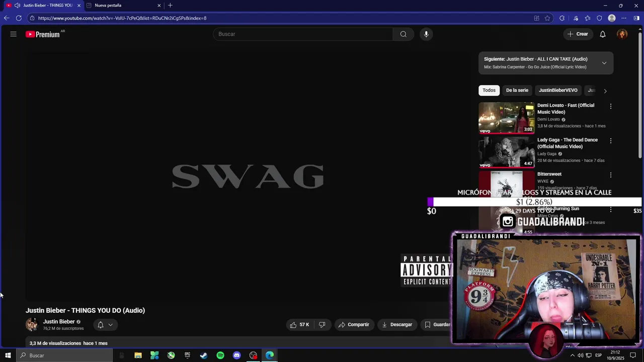Click the Compartir share button
Image resolution: width=644 pixels, height=362 pixels.
pyautogui.click(x=354, y=325)
